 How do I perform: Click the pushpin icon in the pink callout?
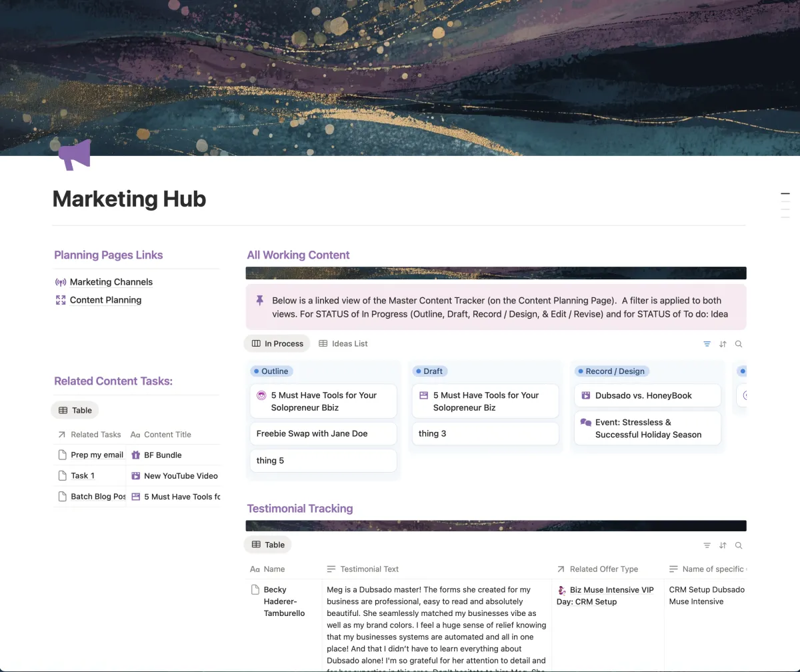[x=260, y=301]
